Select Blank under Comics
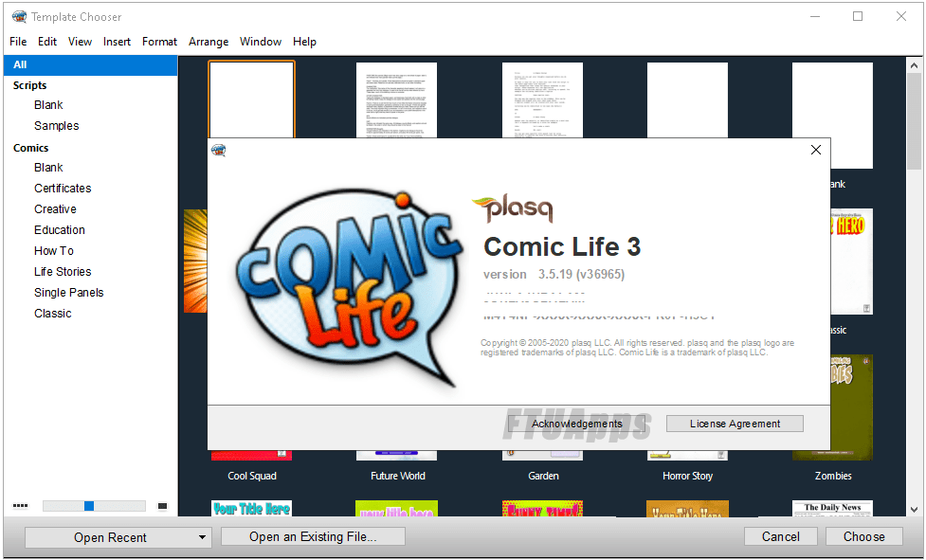This screenshot has height=560, width=926. (x=48, y=168)
